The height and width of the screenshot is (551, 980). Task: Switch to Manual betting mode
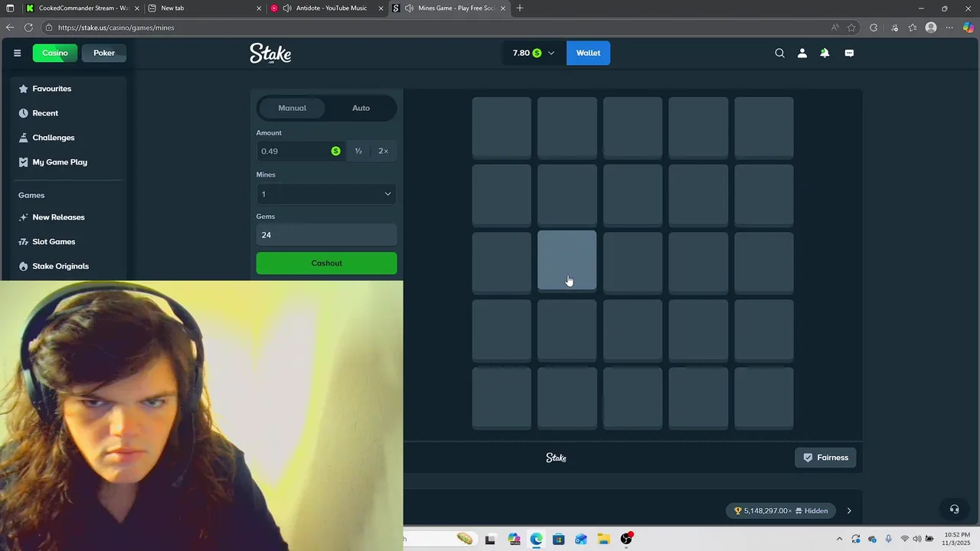(x=292, y=108)
